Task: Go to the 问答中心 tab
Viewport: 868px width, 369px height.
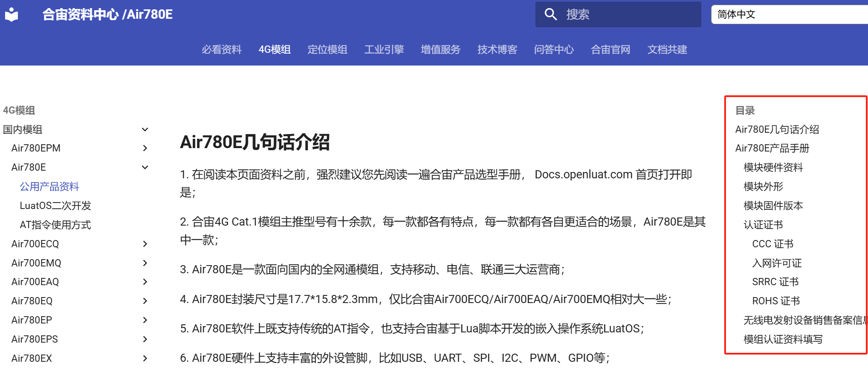Action: [x=554, y=49]
